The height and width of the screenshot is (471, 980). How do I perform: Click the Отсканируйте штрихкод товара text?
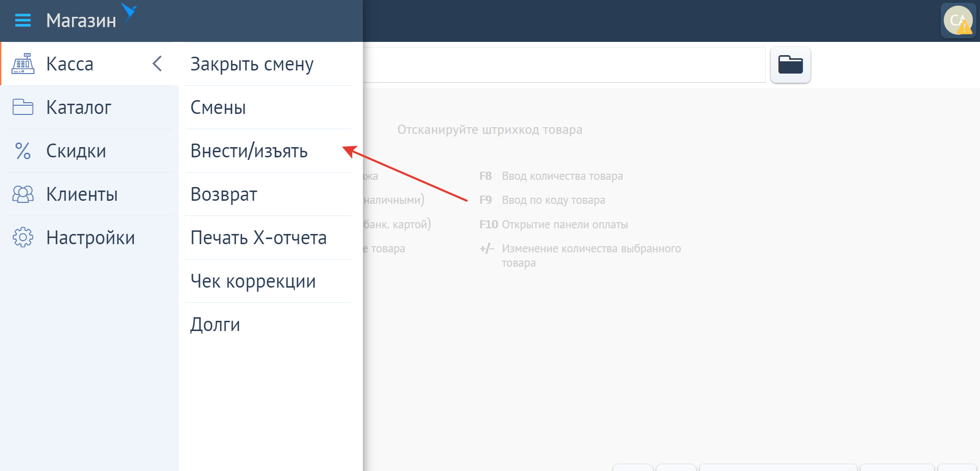[490, 130]
